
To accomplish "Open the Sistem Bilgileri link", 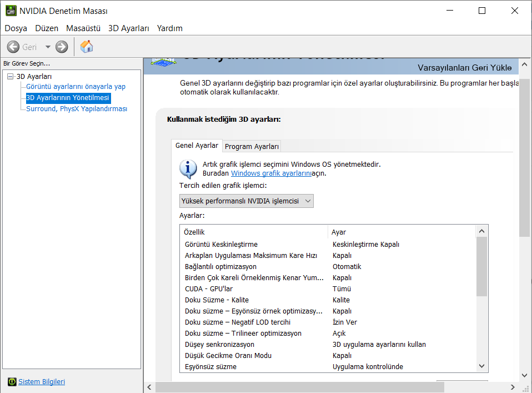I will [x=42, y=382].
